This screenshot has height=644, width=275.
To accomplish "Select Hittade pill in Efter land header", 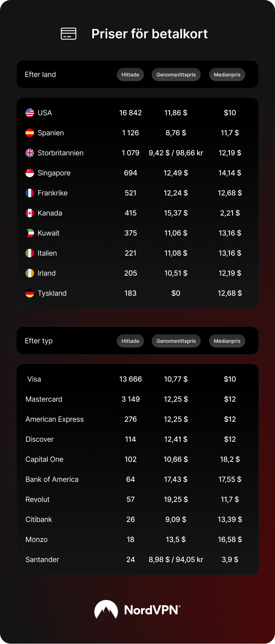I will pyautogui.click(x=130, y=74).
